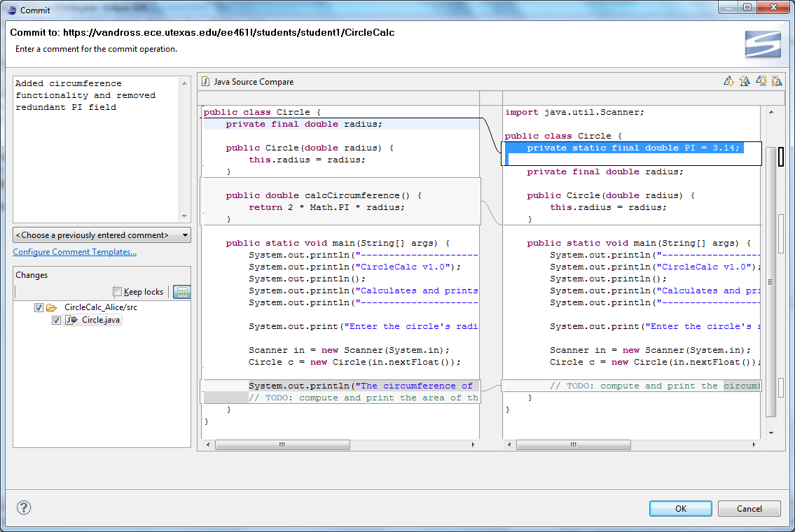Screen dimensions: 795x532
Task: Click the left code pane horizontal scrollbar
Action: [282, 444]
